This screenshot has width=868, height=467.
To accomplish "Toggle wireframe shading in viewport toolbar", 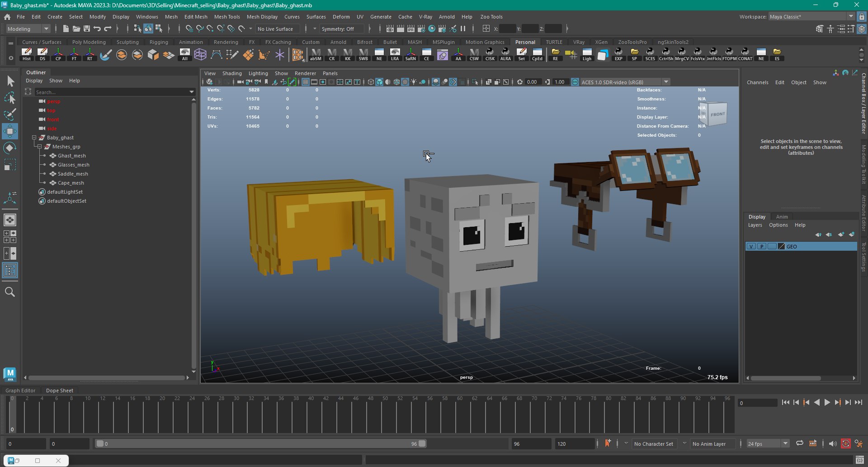I will tap(371, 82).
